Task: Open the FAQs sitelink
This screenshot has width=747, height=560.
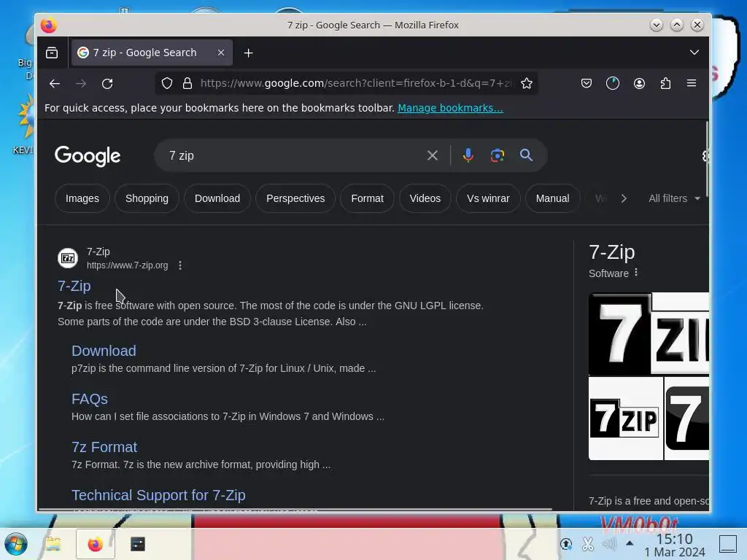Action: pyautogui.click(x=90, y=399)
